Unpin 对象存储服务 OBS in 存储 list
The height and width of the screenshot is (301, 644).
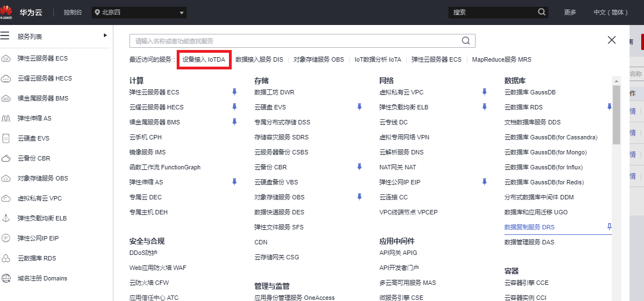tap(360, 197)
